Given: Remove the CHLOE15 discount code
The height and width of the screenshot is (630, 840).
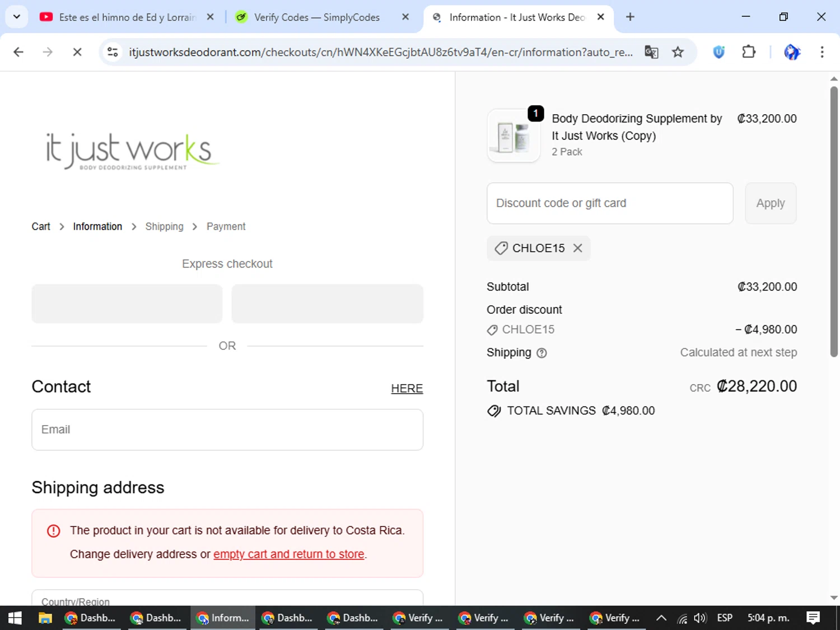Looking at the screenshot, I should click(x=578, y=248).
